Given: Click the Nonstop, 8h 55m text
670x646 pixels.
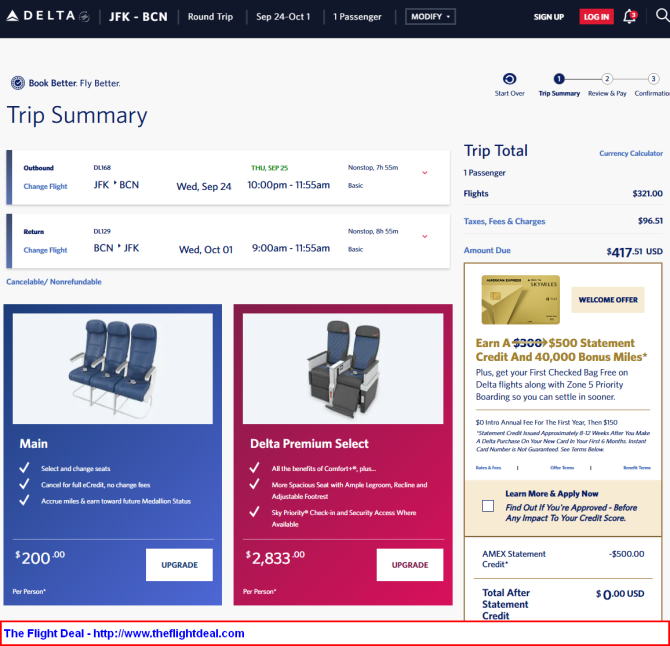Looking at the screenshot, I should click(373, 231).
